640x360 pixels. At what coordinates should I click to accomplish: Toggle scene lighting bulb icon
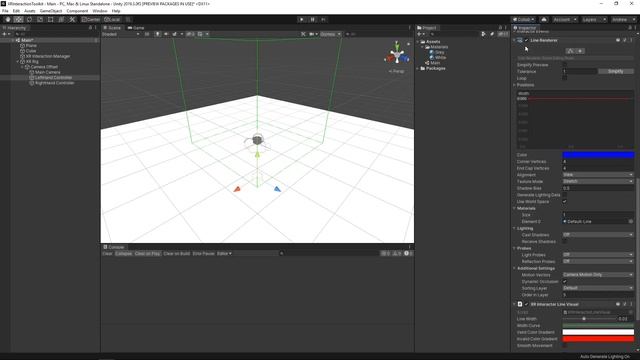tap(157, 34)
